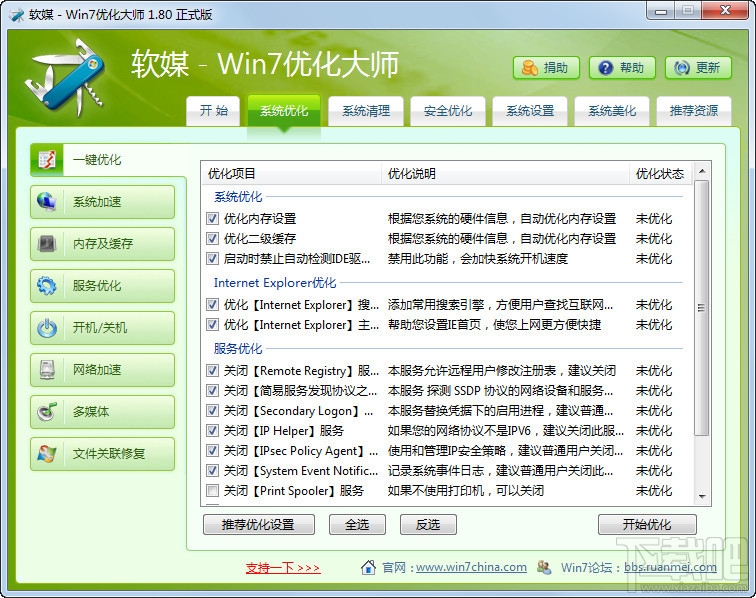Image resolution: width=756 pixels, height=598 pixels.
Task: Click the 多媒体 music icon
Action: point(47,412)
